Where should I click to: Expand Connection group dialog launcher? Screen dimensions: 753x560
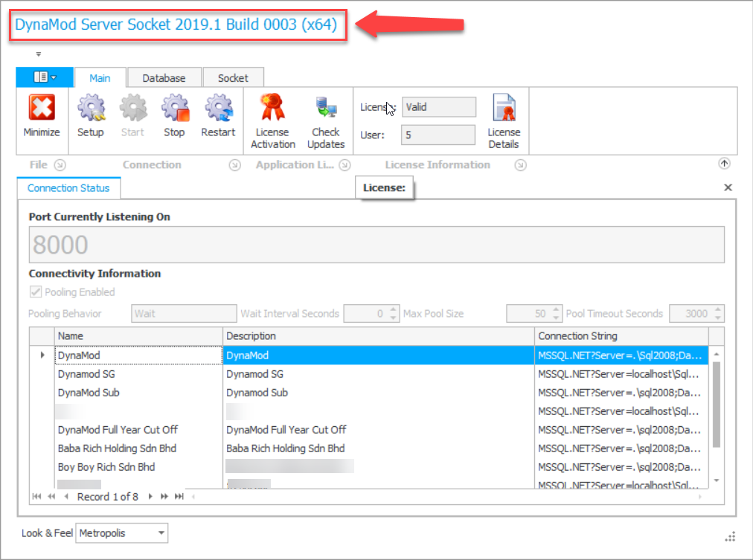click(x=235, y=165)
